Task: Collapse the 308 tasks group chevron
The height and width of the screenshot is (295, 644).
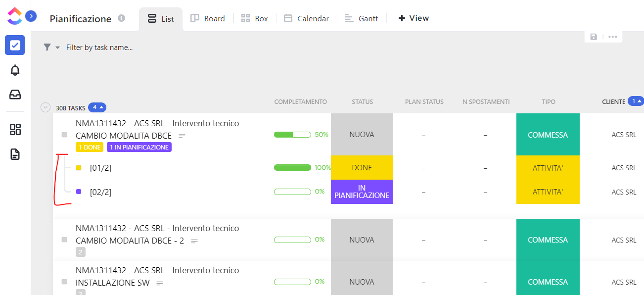Action: [x=46, y=107]
